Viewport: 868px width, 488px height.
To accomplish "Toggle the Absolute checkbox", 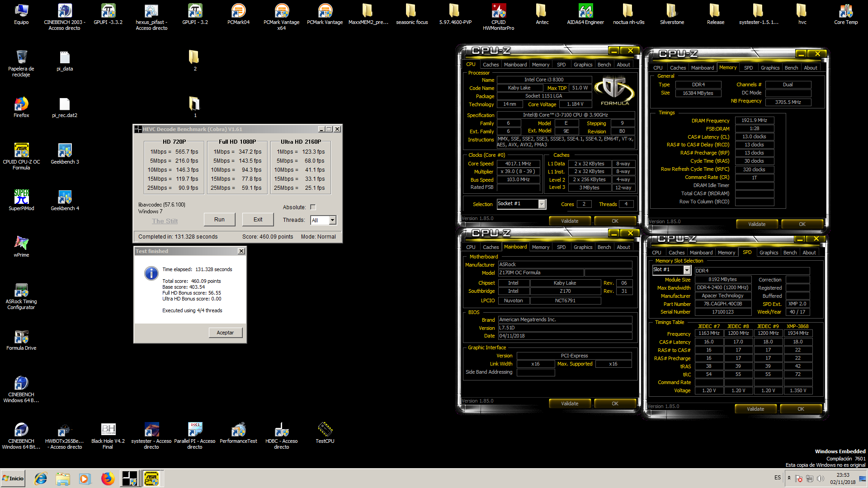I will (x=313, y=207).
